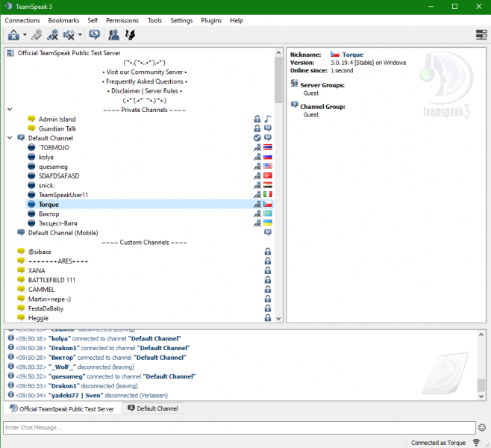Click the Italian flag next to TeamSpeakUser11

(x=268, y=194)
